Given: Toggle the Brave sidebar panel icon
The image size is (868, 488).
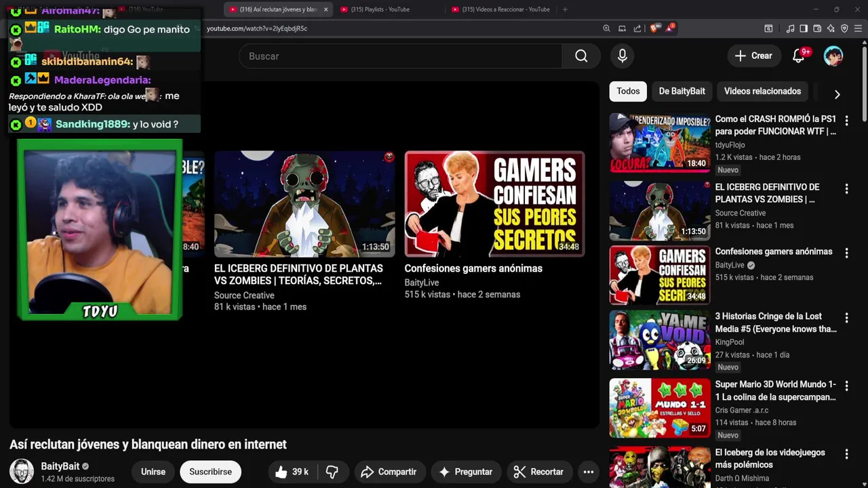Looking at the screenshot, I should click(804, 28).
